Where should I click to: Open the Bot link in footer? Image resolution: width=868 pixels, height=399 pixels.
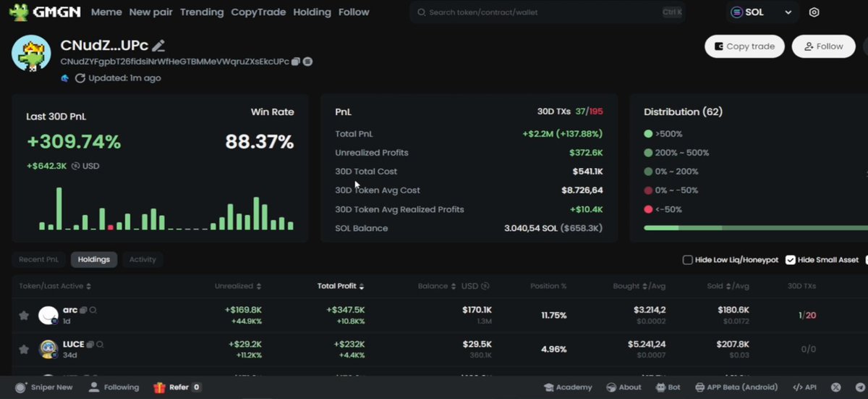coord(668,387)
